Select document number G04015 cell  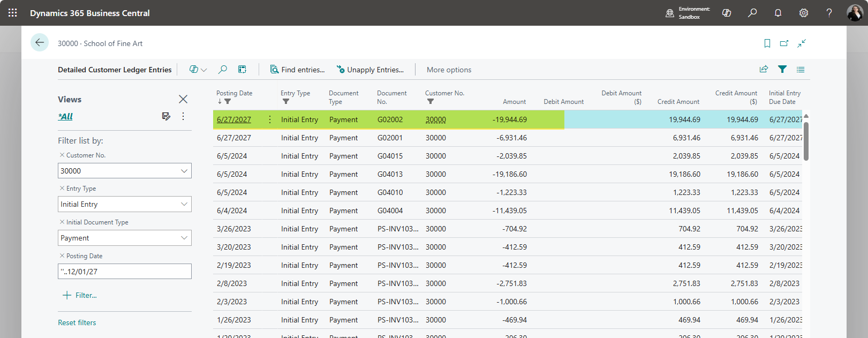(x=390, y=156)
